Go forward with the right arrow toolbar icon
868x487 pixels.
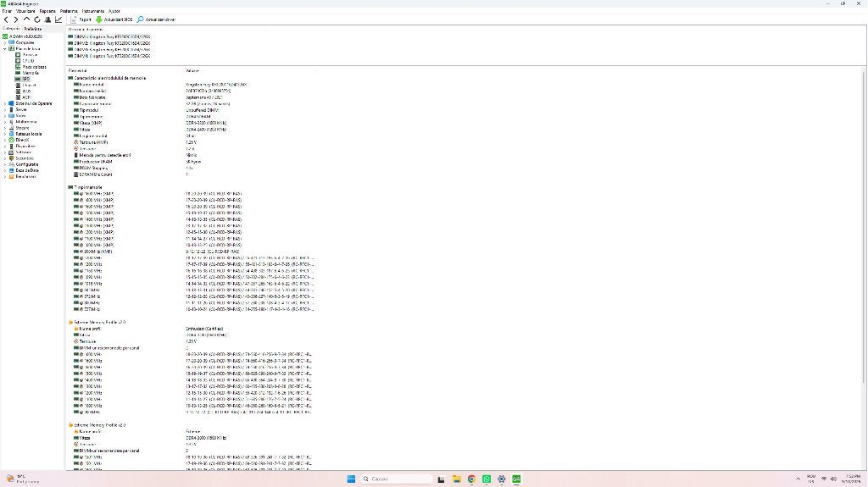pos(16,19)
